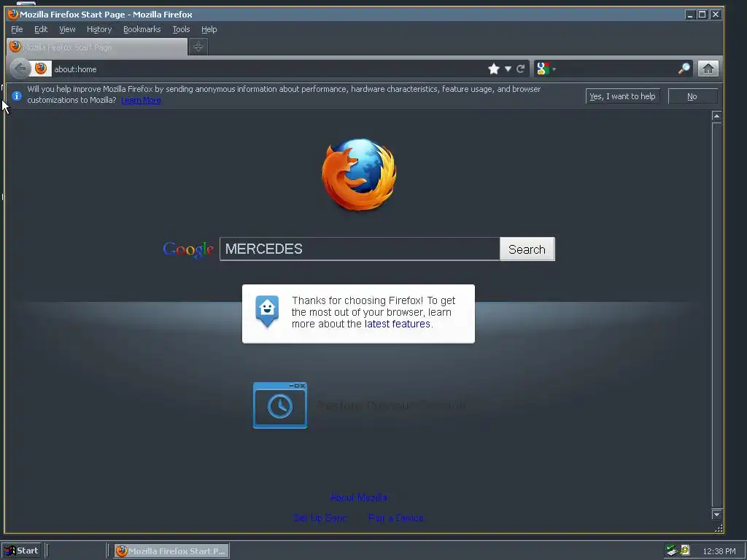Click the info icon in the notification bar
Viewport: 747px width, 560px height.
tap(17, 96)
